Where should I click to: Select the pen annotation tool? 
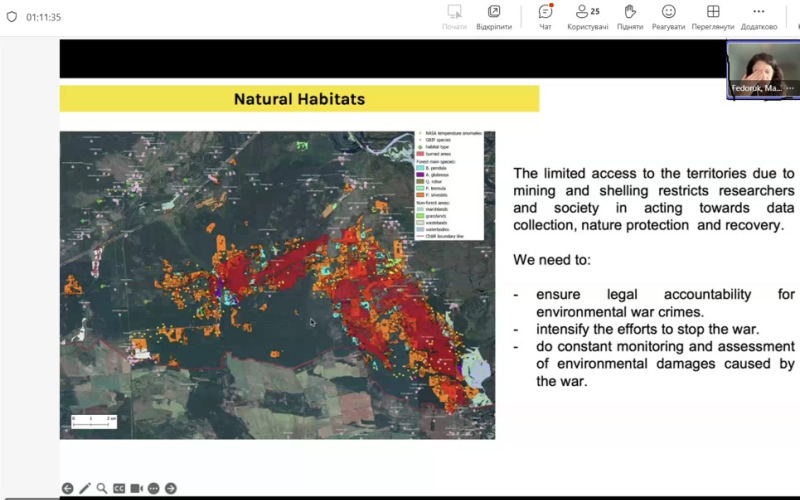tap(85, 488)
